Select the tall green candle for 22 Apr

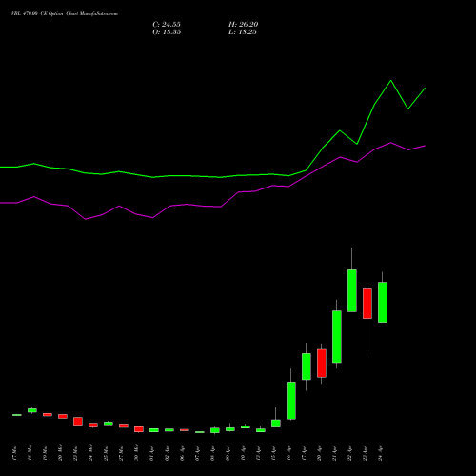(x=352, y=290)
